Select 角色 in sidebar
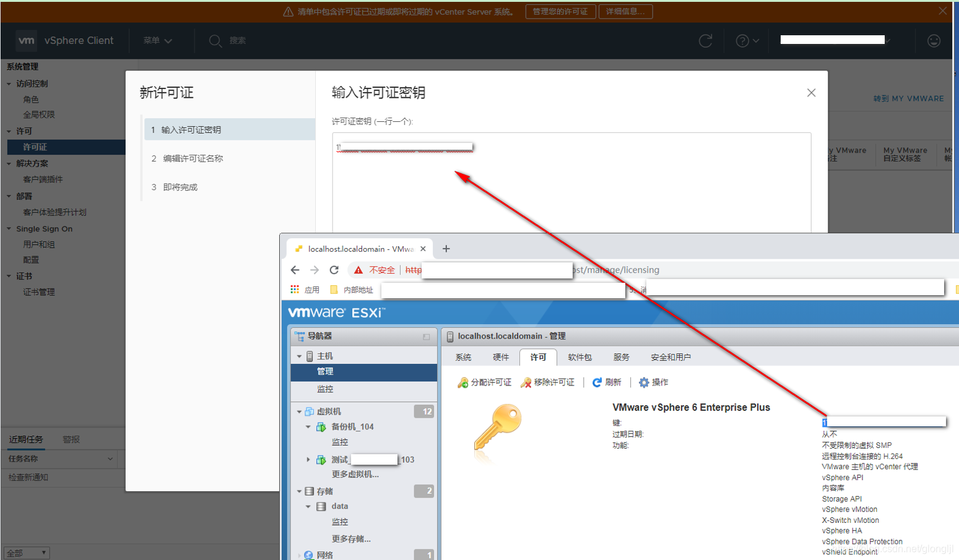959x560 pixels. tap(31, 99)
